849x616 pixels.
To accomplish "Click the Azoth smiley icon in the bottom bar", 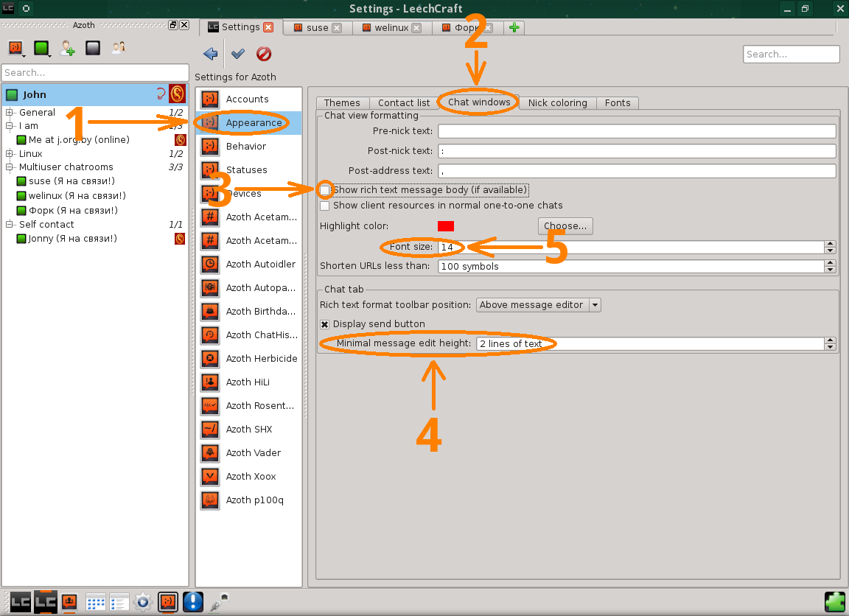I will click(168, 602).
